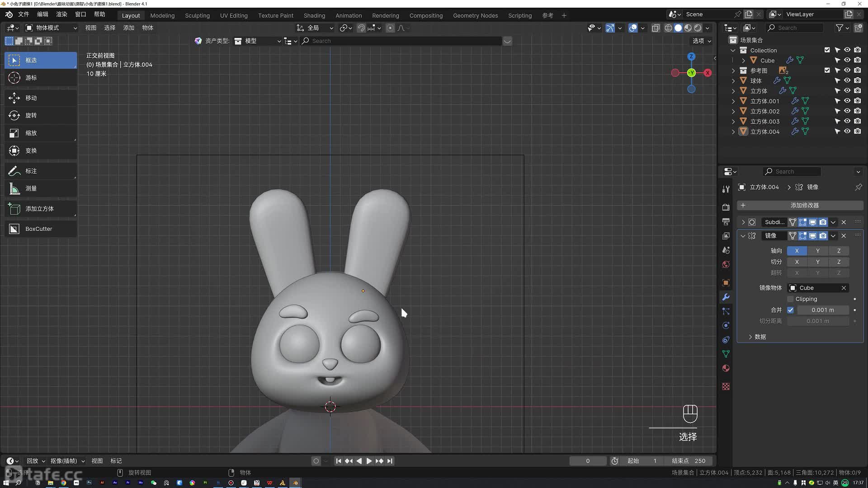Remove the Subdivision modifier
Viewport: 868px width, 488px height.
tap(844, 222)
